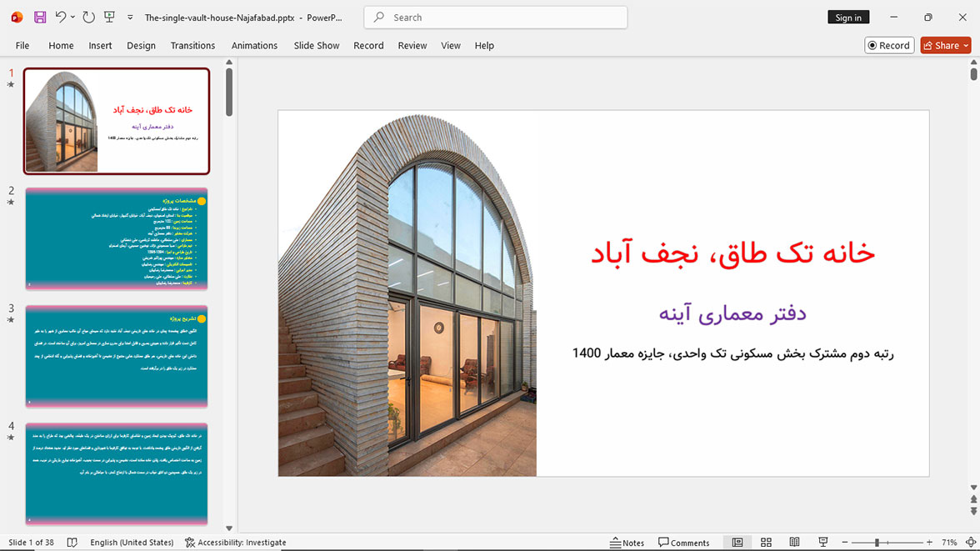This screenshot has height=551, width=980.
Task: Minimize the PowerPoint window
Action: 893,18
